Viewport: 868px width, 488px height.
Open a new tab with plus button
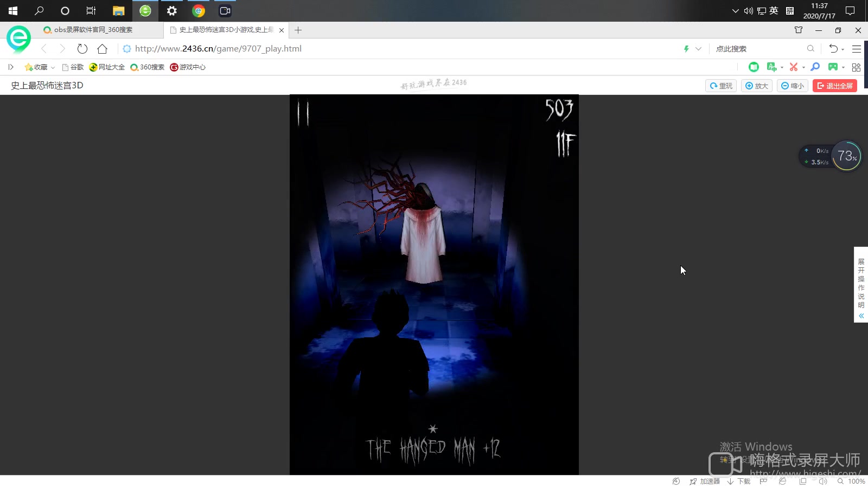tap(298, 30)
